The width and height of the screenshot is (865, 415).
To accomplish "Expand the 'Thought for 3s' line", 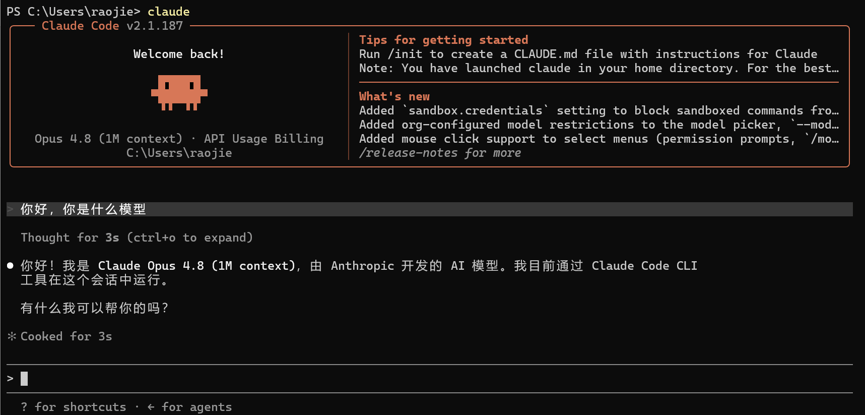I will (x=137, y=238).
